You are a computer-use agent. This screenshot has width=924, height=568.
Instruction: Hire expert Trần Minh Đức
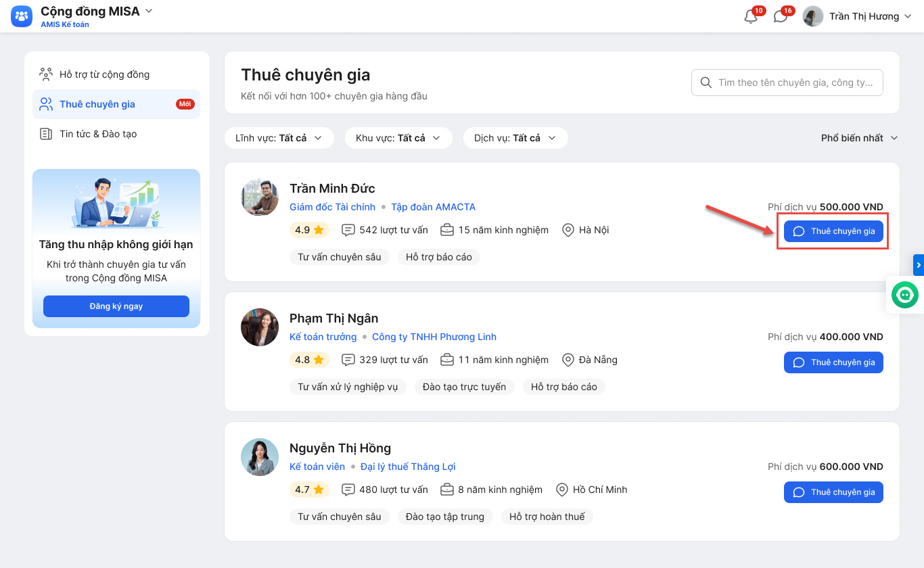[833, 231]
